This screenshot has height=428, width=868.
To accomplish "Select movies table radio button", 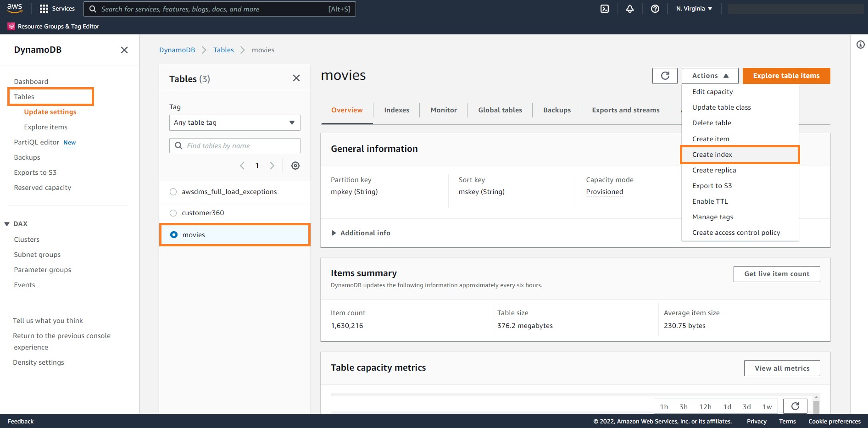I will [174, 234].
